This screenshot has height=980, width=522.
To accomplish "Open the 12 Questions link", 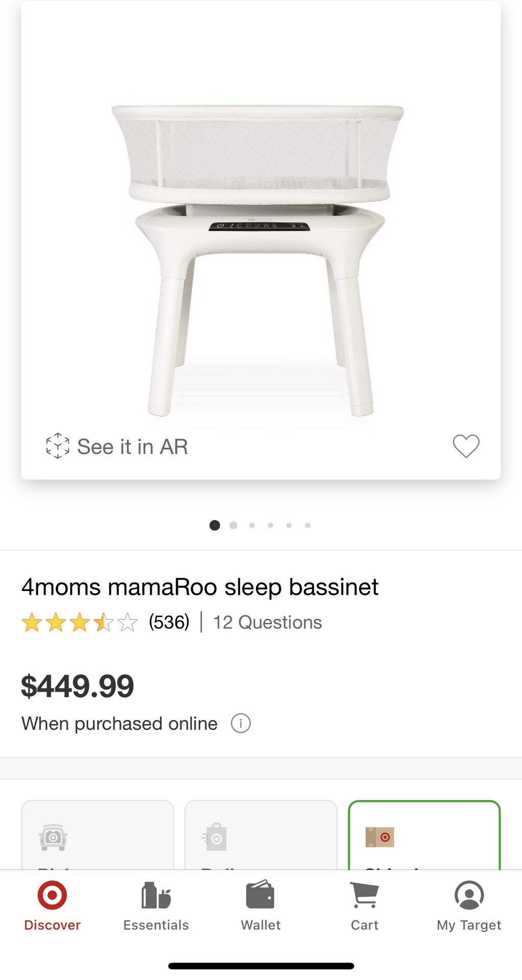I will click(x=267, y=622).
